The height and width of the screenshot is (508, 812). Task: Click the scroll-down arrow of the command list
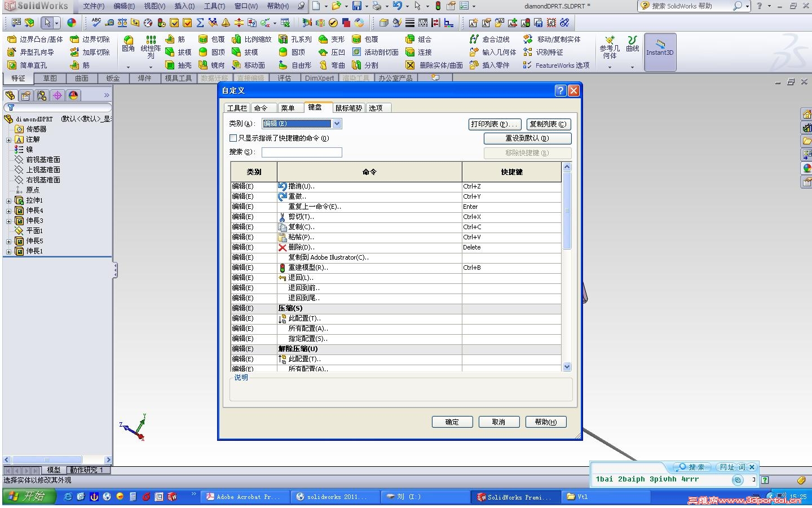(567, 367)
